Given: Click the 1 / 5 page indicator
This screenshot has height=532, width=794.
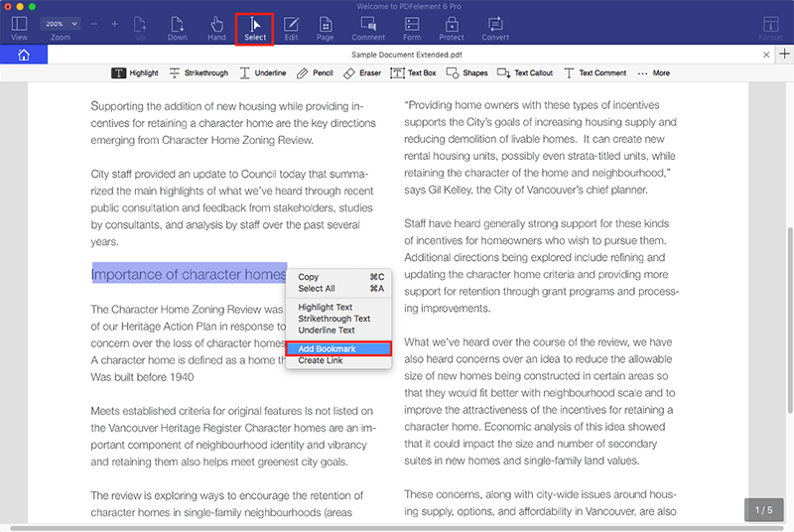Looking at the screenshot, I should pyautogui.click(x=763, y=510).
